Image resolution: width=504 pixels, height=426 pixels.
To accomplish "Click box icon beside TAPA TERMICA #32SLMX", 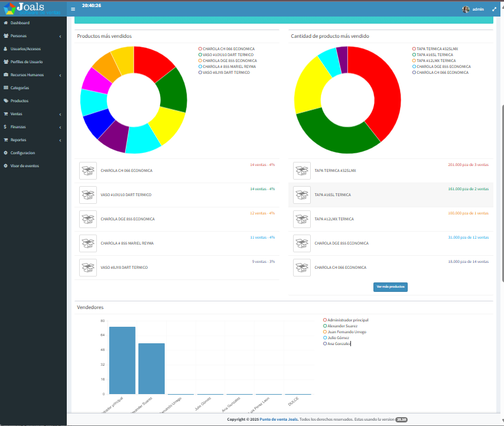I will click(x=302, y=171).
